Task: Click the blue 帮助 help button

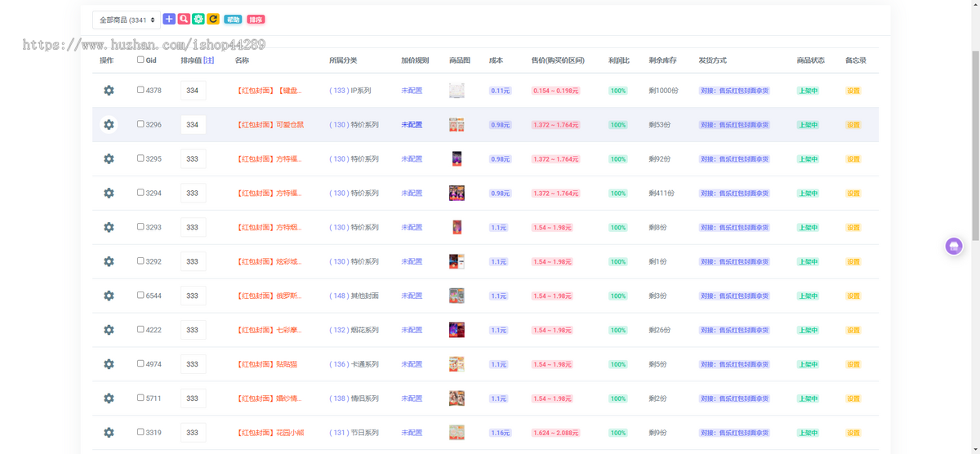Action: point(233,20)
